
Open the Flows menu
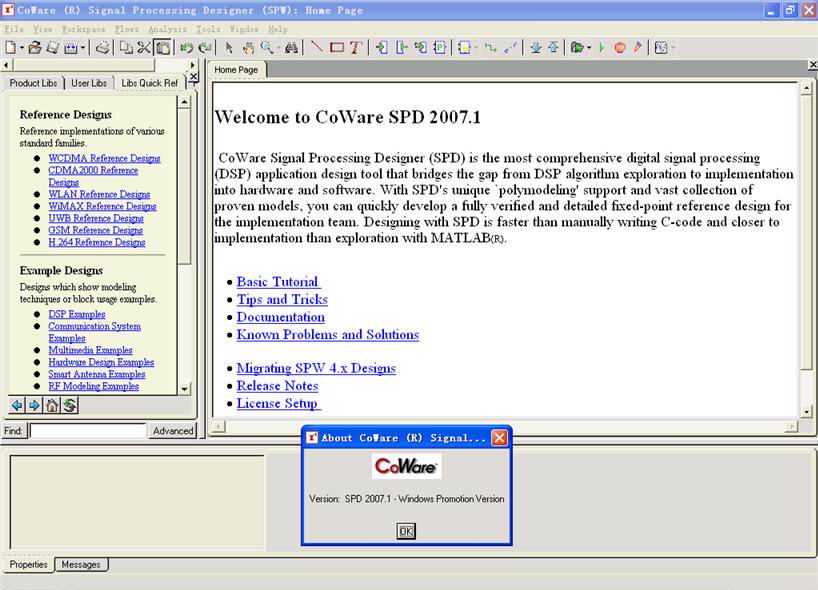tap(127, 29)
